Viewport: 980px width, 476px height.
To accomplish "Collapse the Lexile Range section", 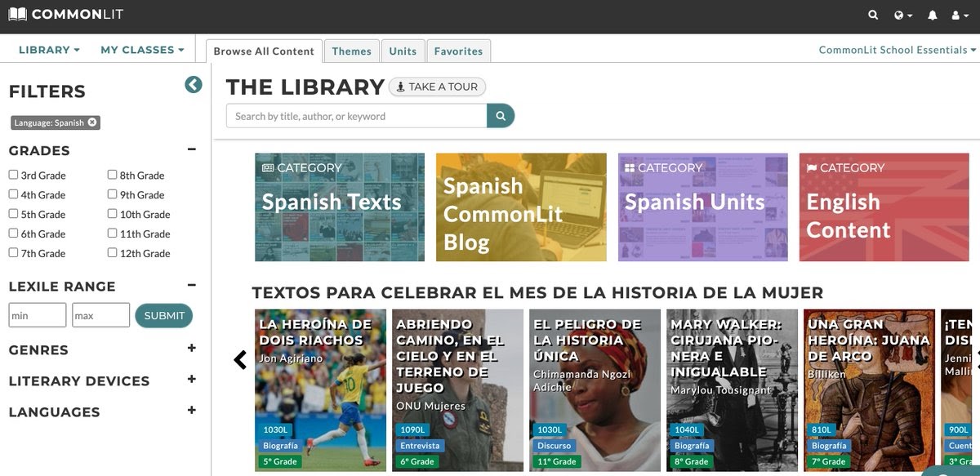I will coord(192,285).
